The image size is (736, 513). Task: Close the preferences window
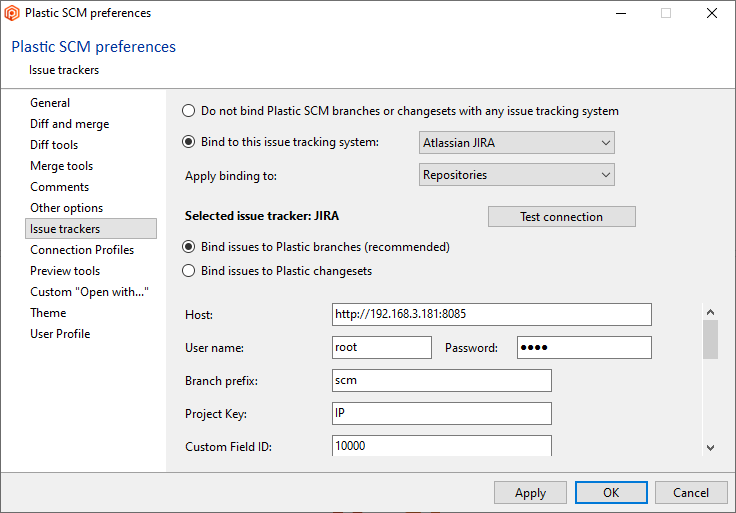[712, 13]
